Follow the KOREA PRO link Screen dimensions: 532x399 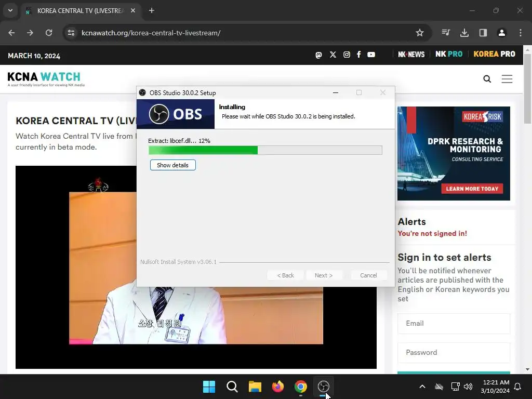coord(494,54)
